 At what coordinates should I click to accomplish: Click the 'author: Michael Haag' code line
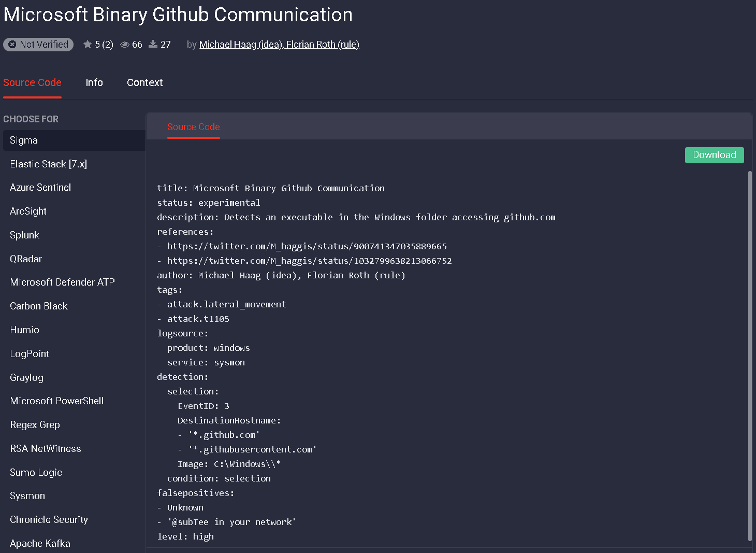coord(281,275)
